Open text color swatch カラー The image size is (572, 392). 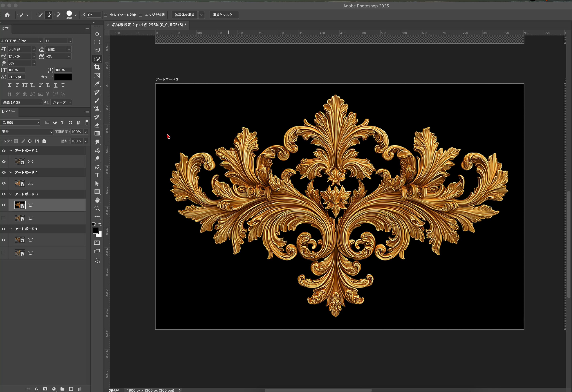[x=63, y=77]
